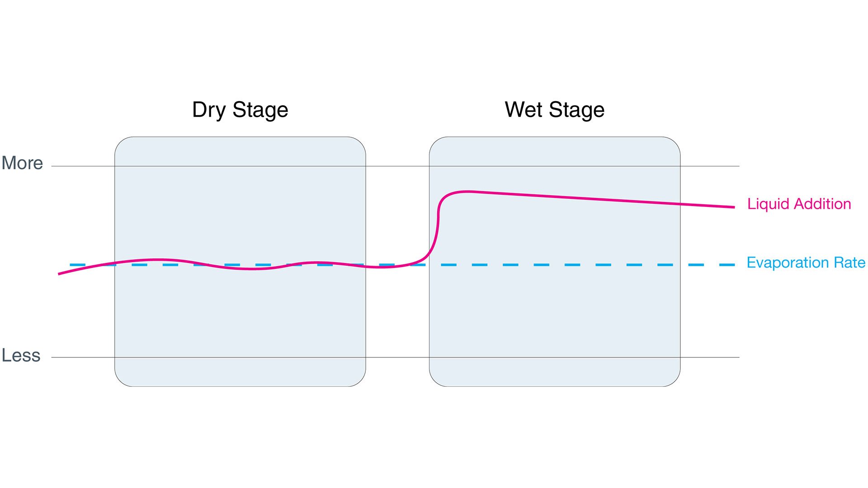Click the horizontal More gridline between boxes
The image size is (868, 488).
click(397, 166)
